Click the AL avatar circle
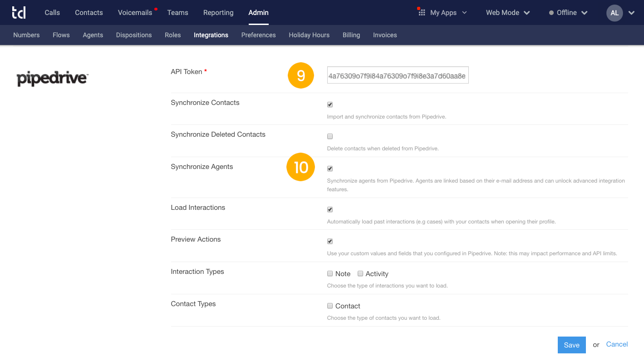Viewport: 644px width, 357px height. coord(615,13)
